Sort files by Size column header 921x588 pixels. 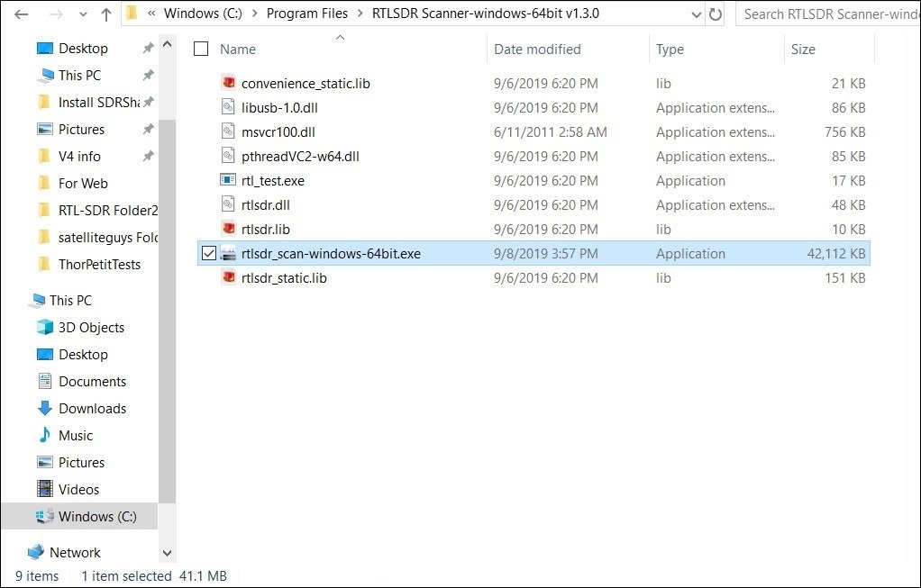click(x=803, y=49)
